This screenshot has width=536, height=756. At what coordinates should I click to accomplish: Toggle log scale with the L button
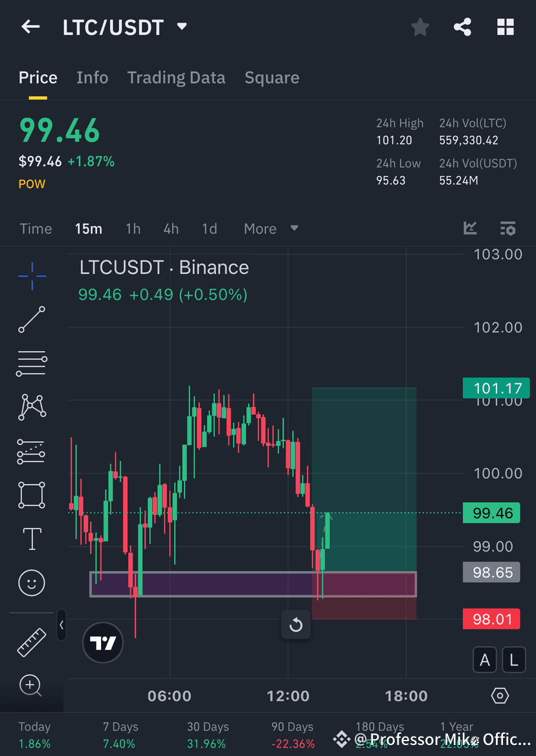coord(513,659)
